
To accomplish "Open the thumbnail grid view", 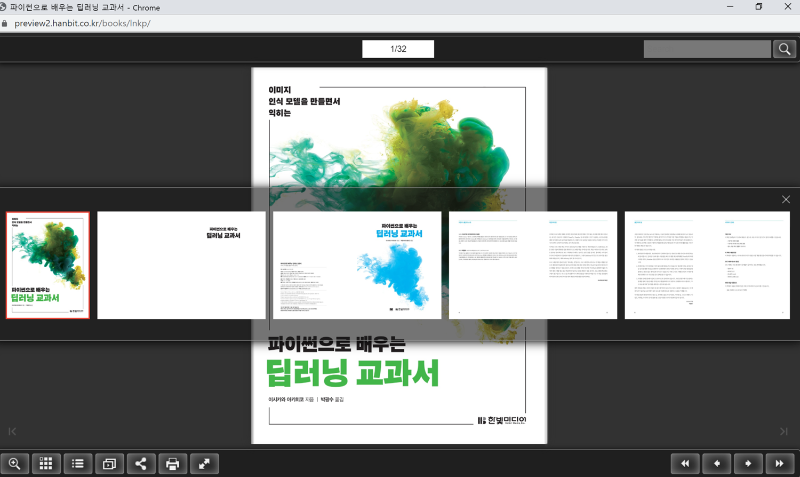I will pyautogui.click(x=46, y=464).
